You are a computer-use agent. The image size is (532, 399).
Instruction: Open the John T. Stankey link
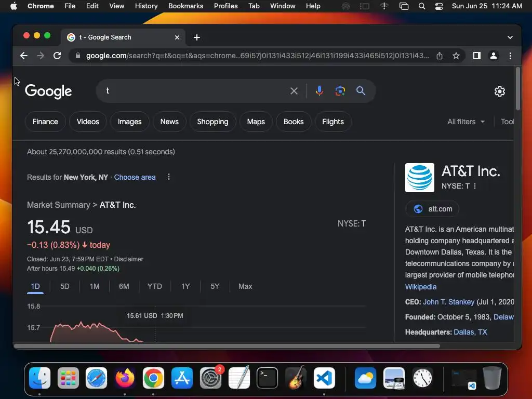[x=448, y=302]
